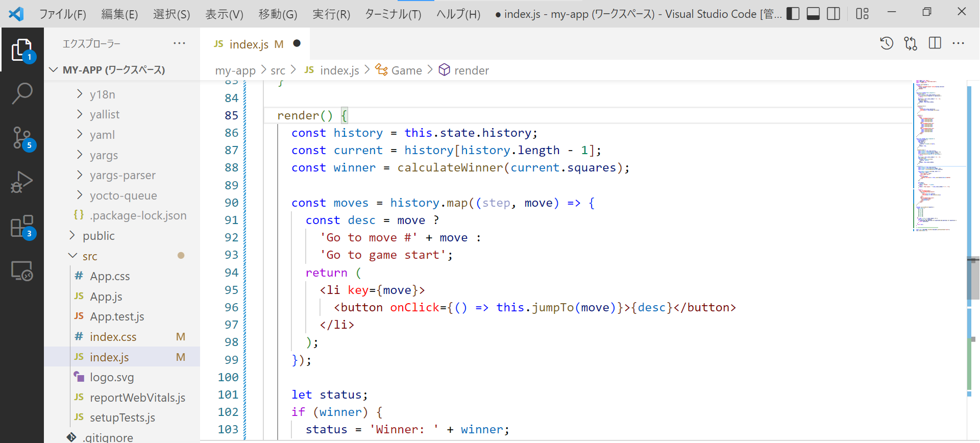Toggle the bottom panel visibility

[813, 14]
